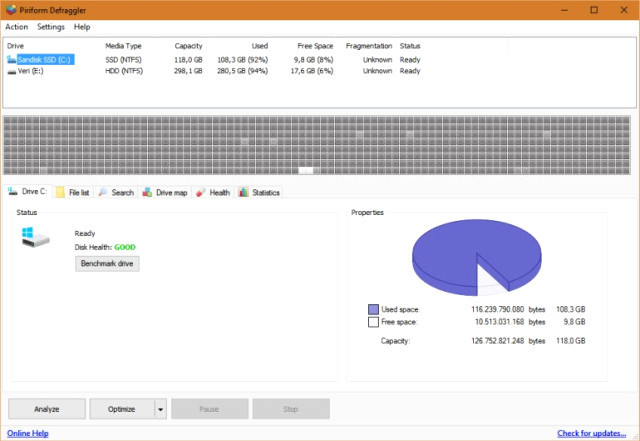The image size is (640, 441).
Task: Click the 280,5 GB (94%) used cell
Action: click(x=242, y=71)
